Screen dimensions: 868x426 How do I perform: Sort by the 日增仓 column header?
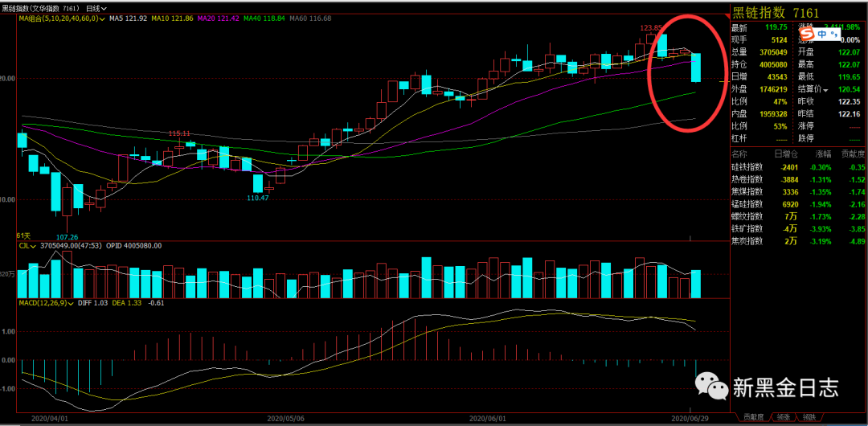coord(788,154)
